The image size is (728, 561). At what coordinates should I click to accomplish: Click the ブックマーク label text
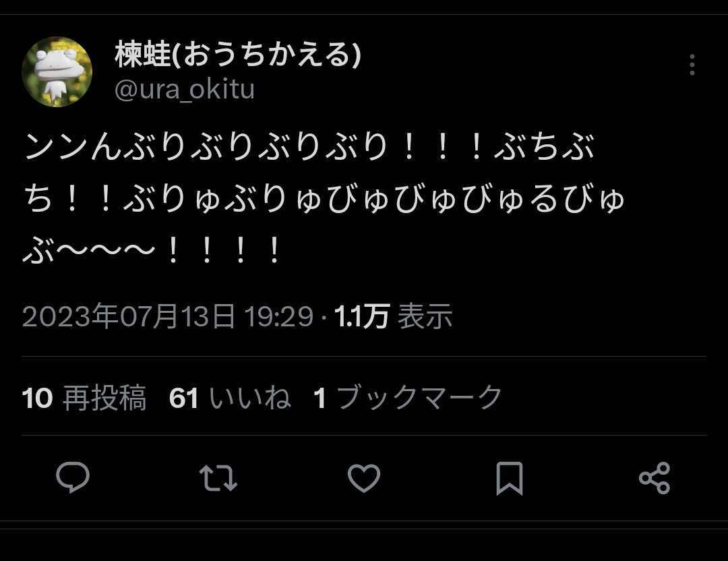point(419,398)
